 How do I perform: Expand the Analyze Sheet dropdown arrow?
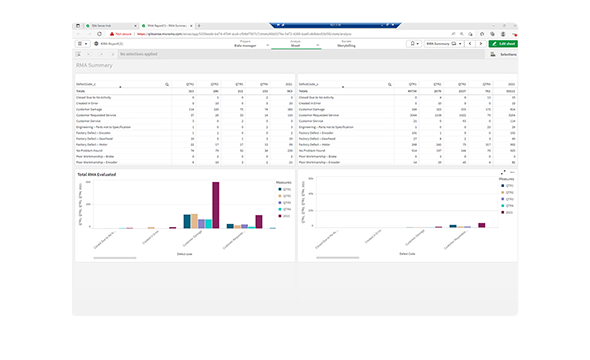tap(318, 46)
